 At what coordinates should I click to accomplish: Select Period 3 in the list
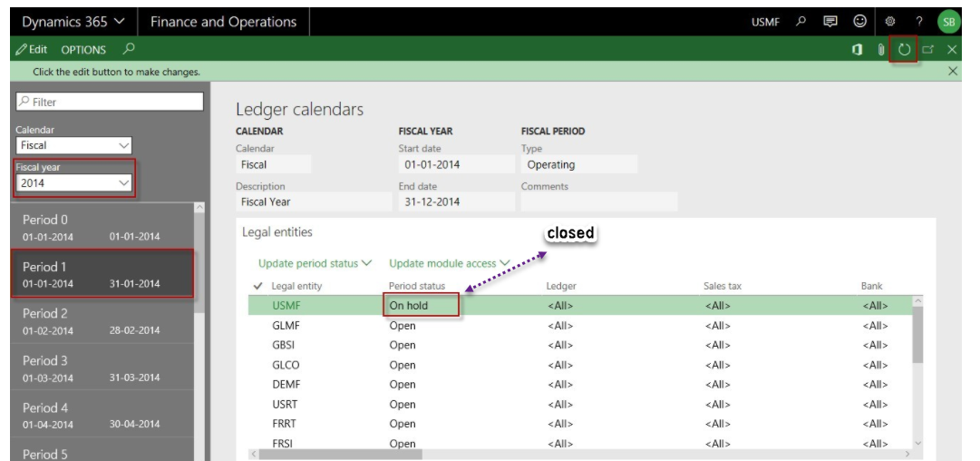click(102, 368)
